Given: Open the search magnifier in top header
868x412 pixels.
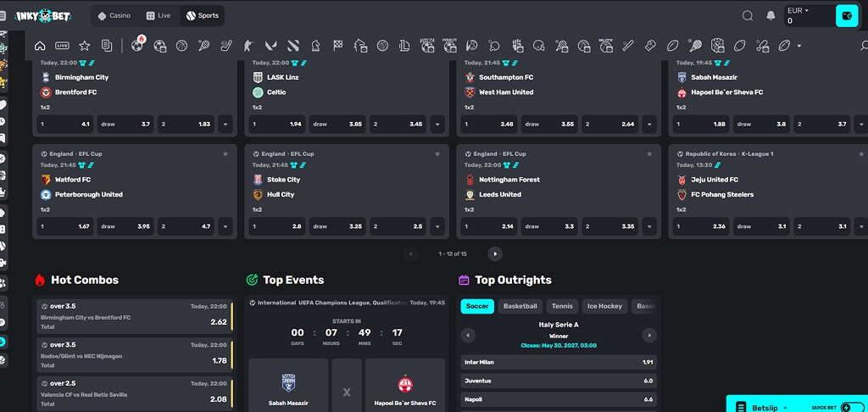Looking at the screenshot, I should tap(748, 15).
